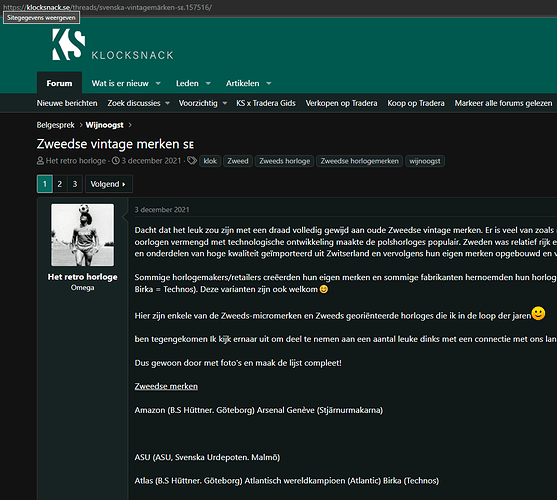Click the Zweeds horloge tag

285,161
